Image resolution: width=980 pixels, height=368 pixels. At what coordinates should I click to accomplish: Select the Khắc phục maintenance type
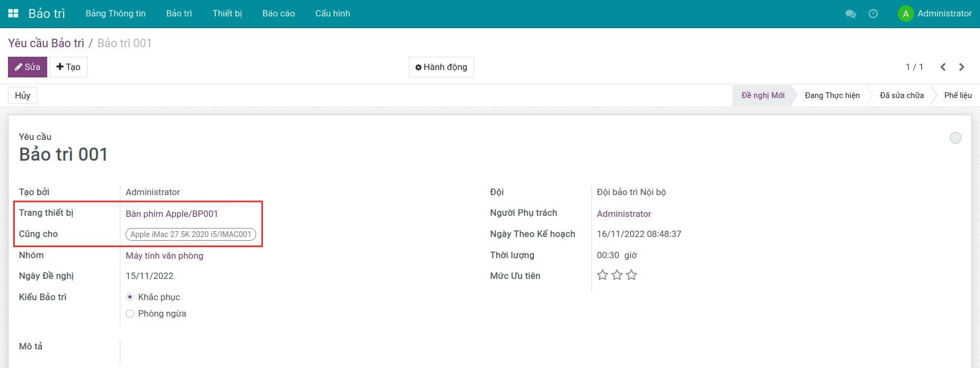[130, 297]
